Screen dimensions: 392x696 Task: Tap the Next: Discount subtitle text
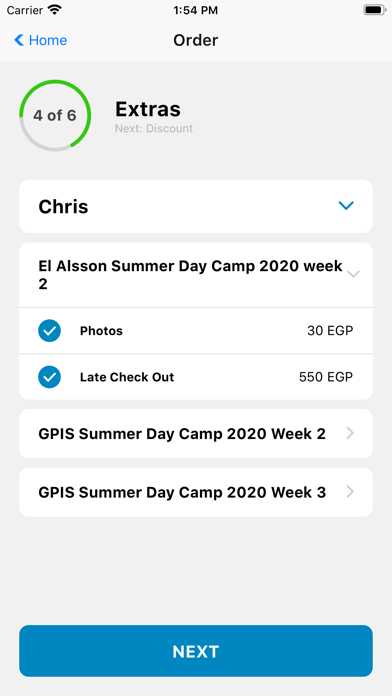click(154, 129)
